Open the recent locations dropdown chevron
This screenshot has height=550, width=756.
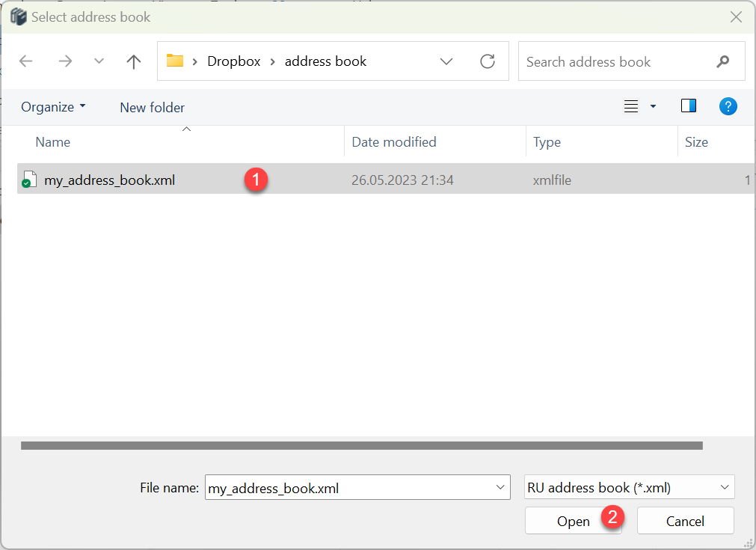point(99,62)
